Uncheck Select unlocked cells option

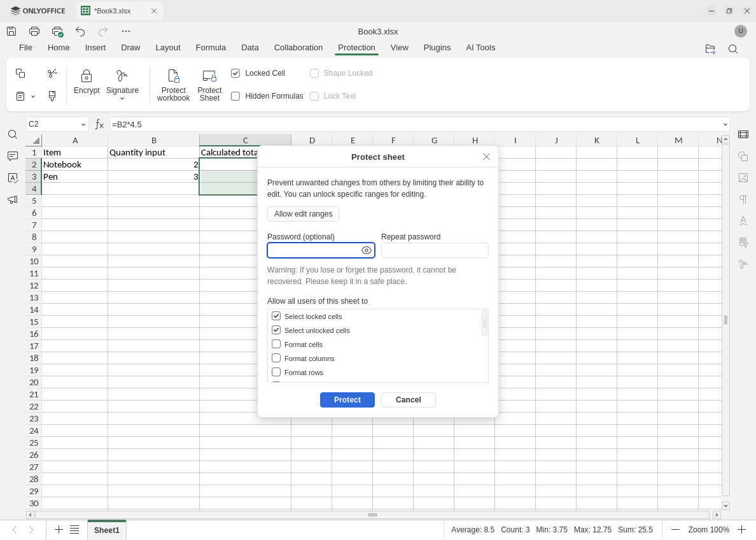276,330
